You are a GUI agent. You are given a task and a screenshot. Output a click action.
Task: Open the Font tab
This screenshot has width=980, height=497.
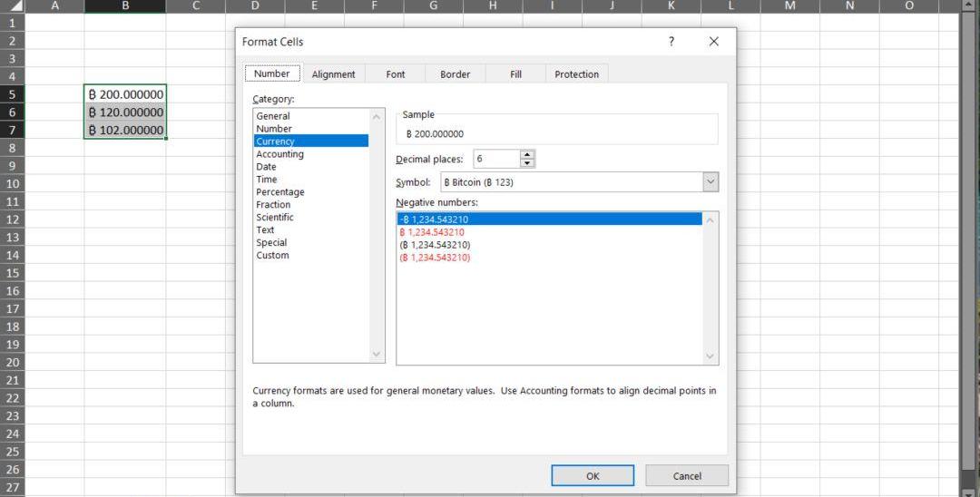pos(395,74)
